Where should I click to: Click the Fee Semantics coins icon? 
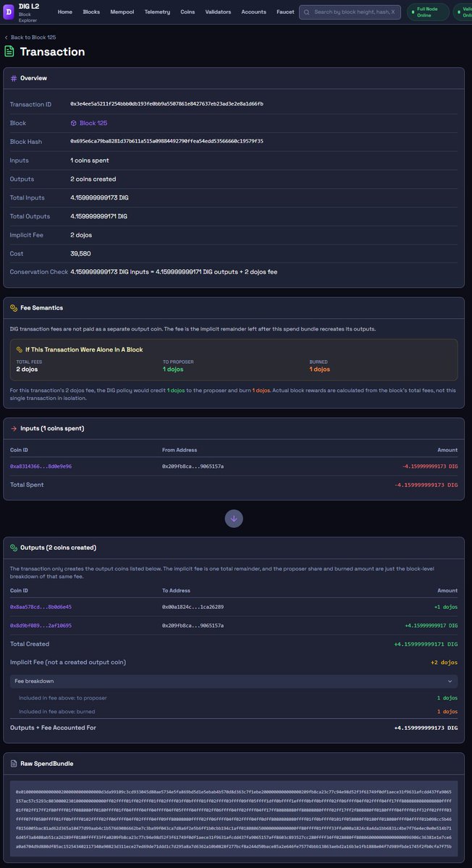13,307
